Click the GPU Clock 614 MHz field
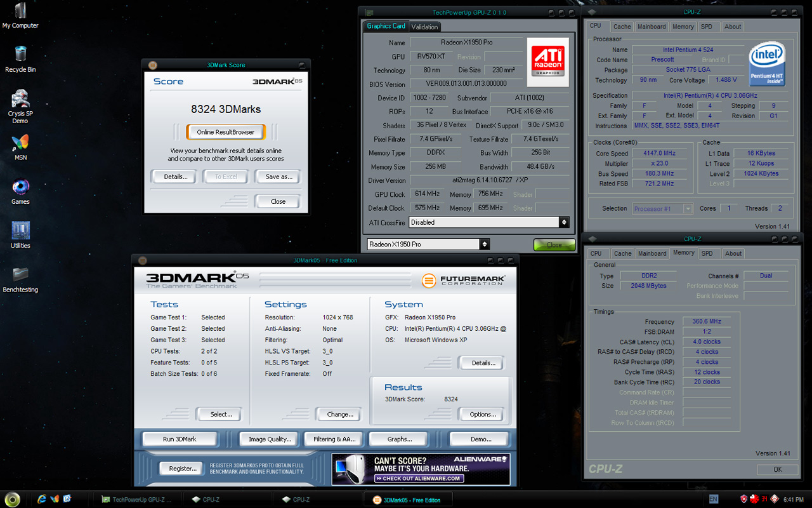Screen dimensions: 812x508 click(x=427, y=194)
